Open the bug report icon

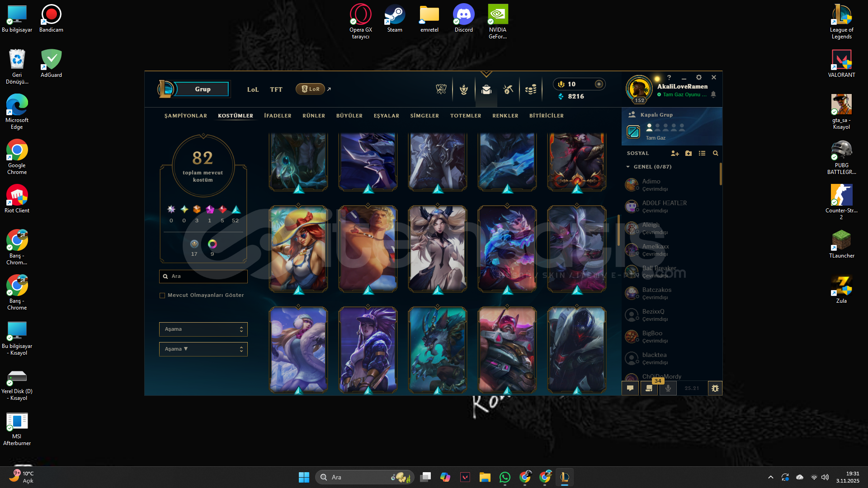[x=715, y=388]
